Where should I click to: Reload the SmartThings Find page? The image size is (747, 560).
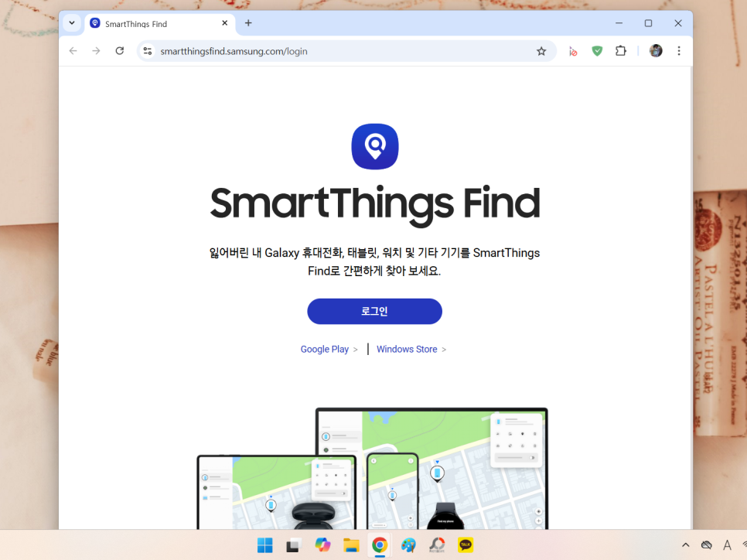120,51
